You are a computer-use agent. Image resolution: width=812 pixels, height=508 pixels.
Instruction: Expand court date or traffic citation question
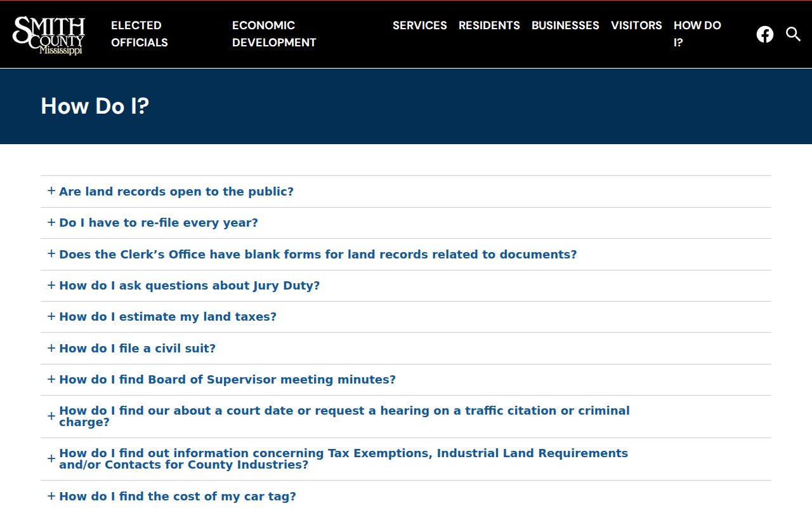344,417
